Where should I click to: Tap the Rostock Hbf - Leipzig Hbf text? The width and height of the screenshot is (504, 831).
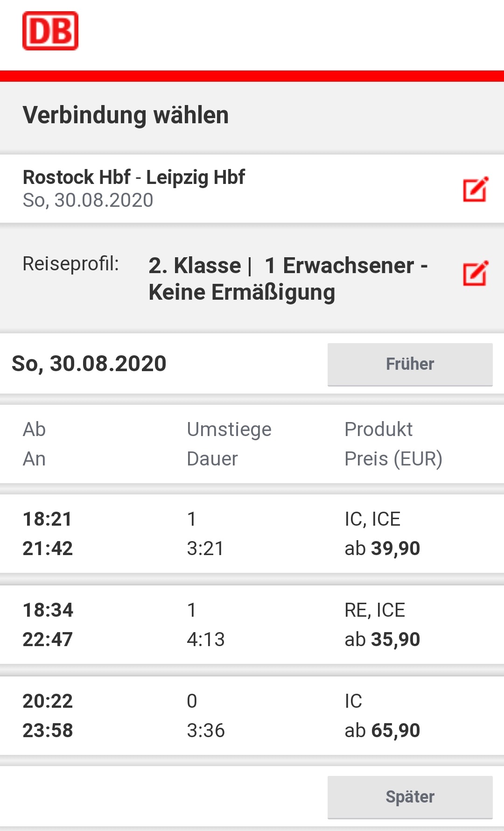(x=134, y=177)
